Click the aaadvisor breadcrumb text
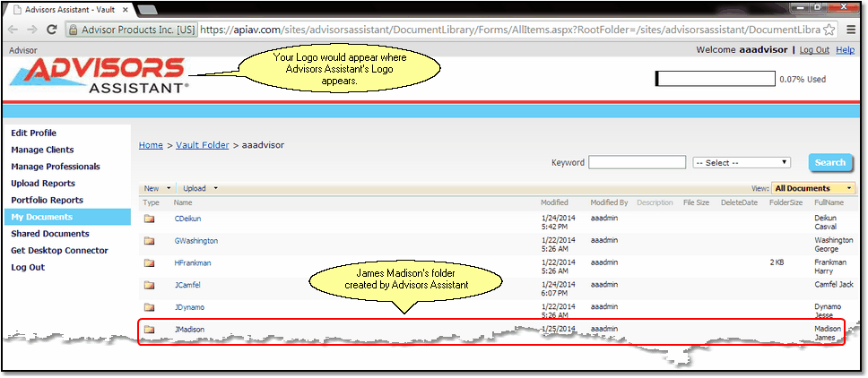 [x=263, y=145]
